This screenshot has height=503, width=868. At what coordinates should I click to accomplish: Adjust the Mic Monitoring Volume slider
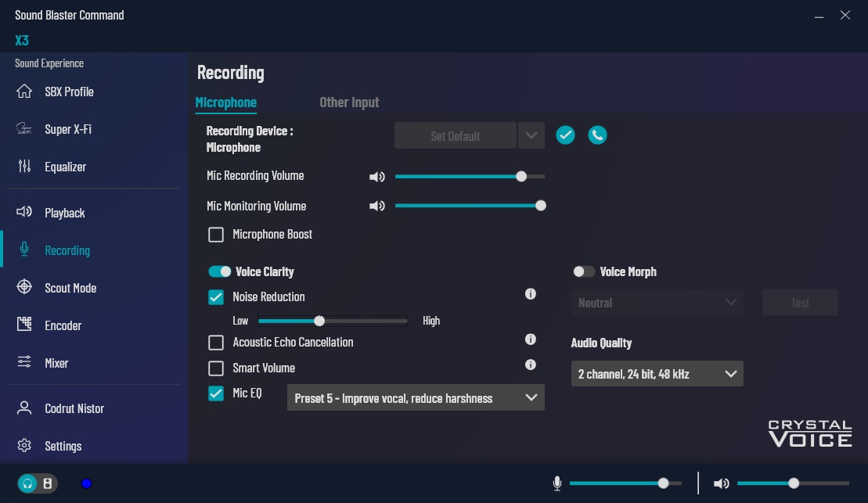[470, 206]
